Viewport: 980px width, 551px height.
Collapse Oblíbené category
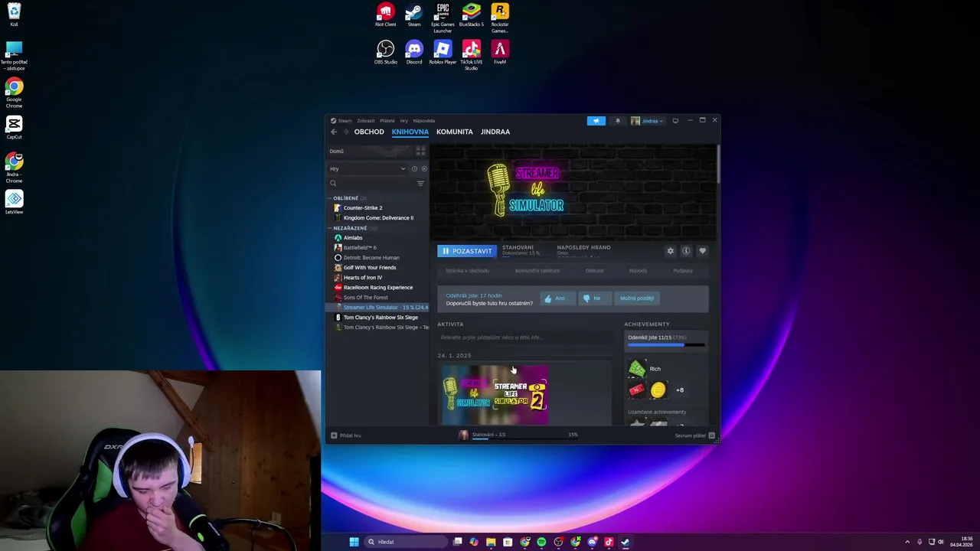(345, 198)
